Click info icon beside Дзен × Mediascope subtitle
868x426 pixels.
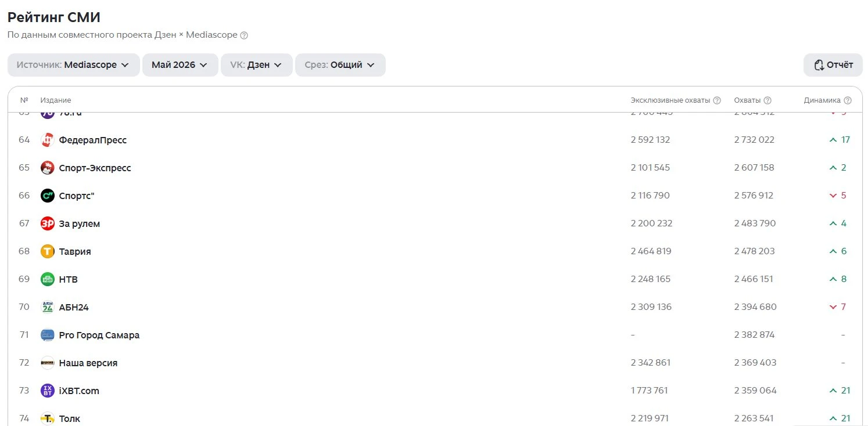coord(244,35)
